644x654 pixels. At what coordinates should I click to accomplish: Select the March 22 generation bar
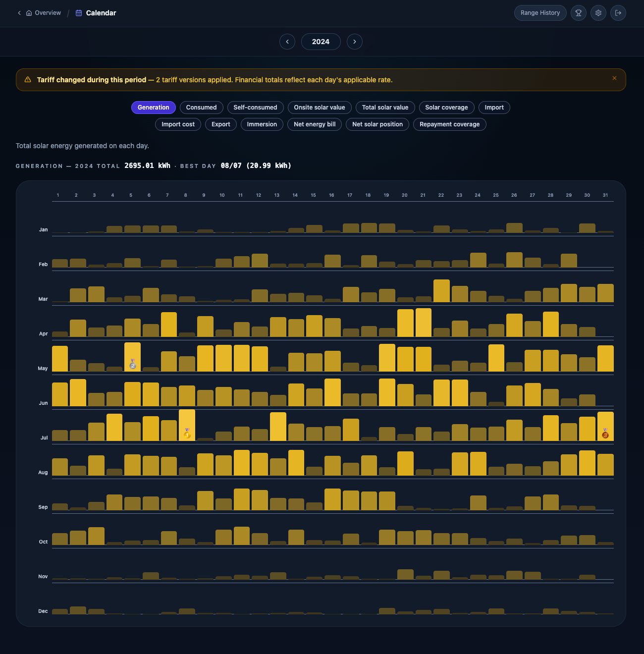pos(441,291)
